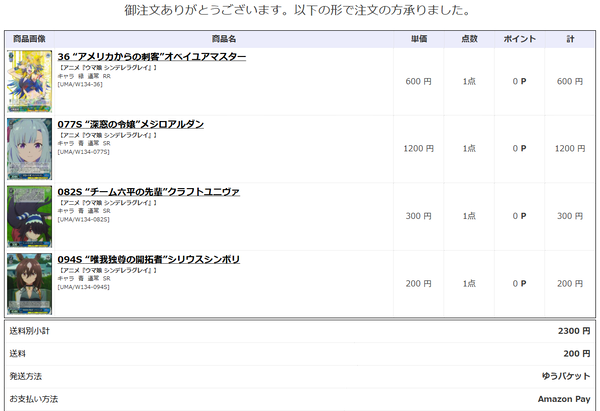Click the 点数 column header

pyautogui.click(x=469, y=39)
